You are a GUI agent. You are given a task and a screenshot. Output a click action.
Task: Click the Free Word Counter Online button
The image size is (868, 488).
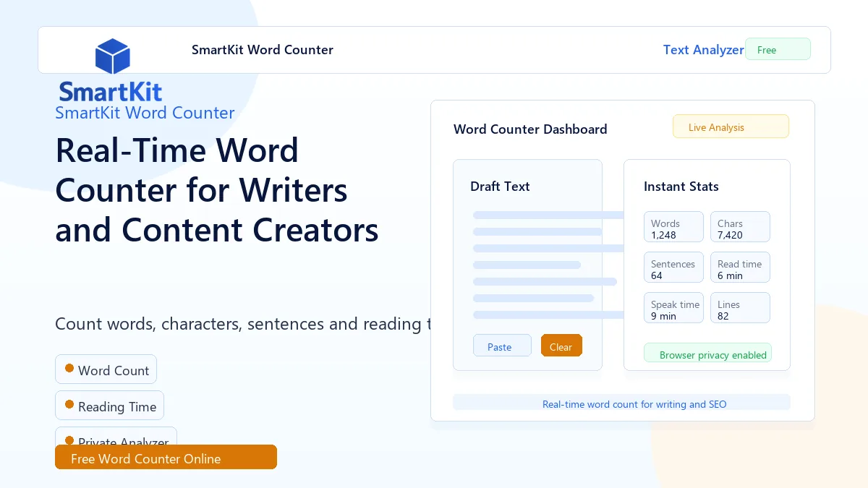click(166, 457)
